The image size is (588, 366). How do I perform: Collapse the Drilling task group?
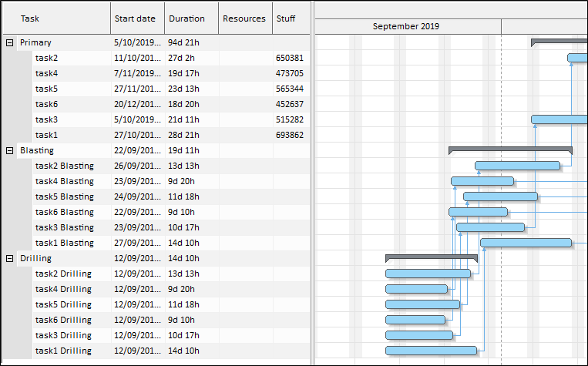click(x=10, y=258)
